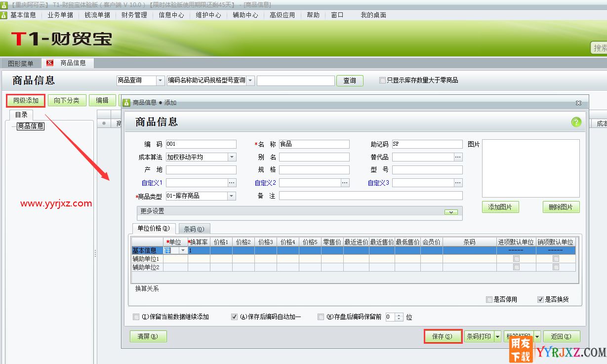Enable 存盘后编码保留前 checkbox

pos(321,317)
